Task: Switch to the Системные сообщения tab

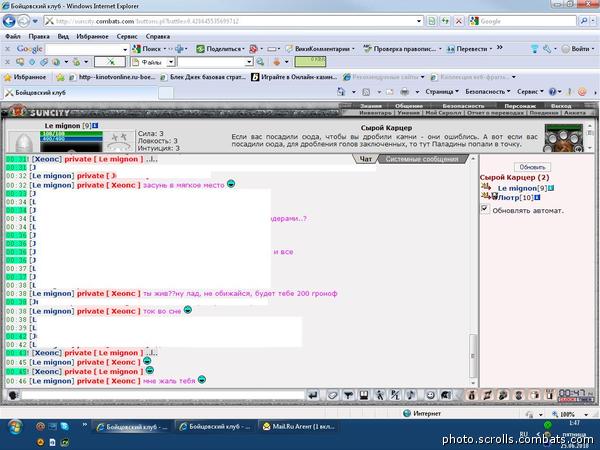Action: [422, 159]
